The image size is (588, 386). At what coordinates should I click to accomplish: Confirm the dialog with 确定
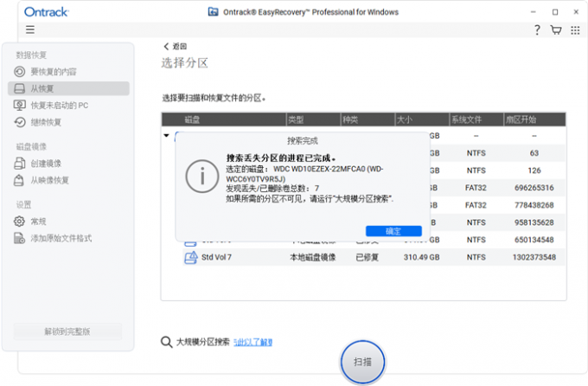pyautogui.click(x=393, y=231)
